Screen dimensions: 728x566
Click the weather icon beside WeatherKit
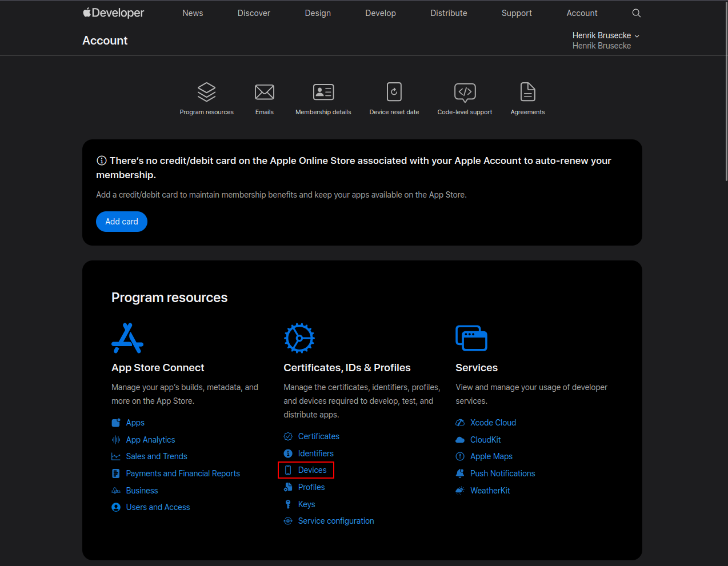(x=460, y=491)
